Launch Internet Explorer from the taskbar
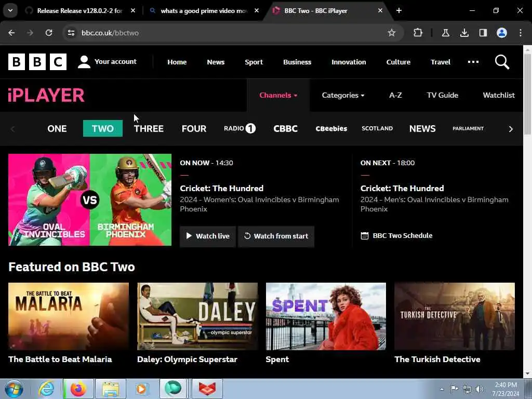Screen dimensions: 532x399 pos(46,389)
